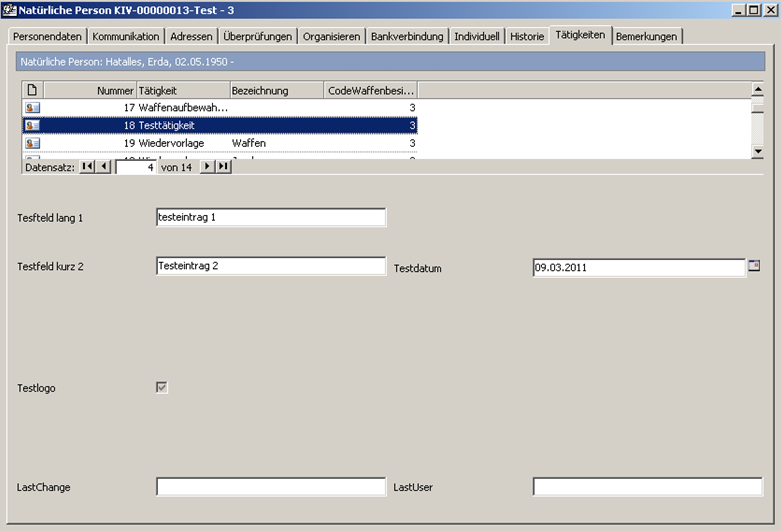Sort by the Tätigkeit column header
Image resolution: width=781 pixels, height=531 pixels.
point(182,90)
